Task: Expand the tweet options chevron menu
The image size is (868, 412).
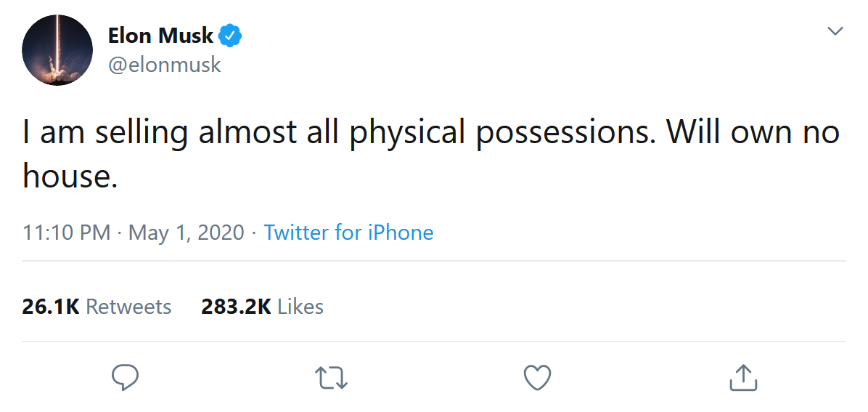Action: pos(835,31)
